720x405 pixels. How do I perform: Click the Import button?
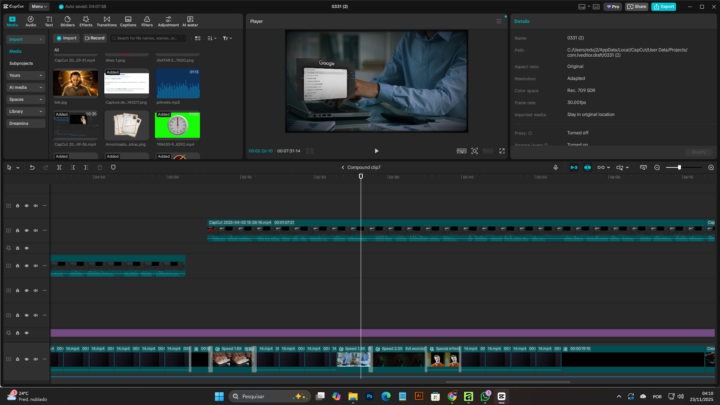click(x=66, y=38)
